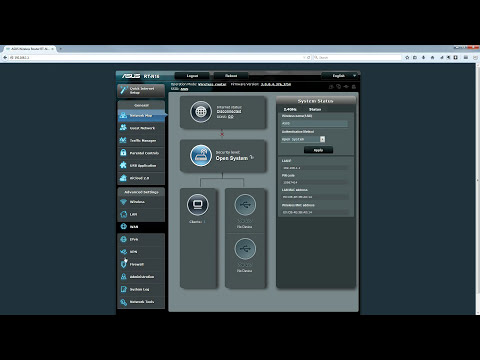The width and height of the screenshot is (480, 360).
Task: Click the DDNS GO link
Action: point(231,117)
